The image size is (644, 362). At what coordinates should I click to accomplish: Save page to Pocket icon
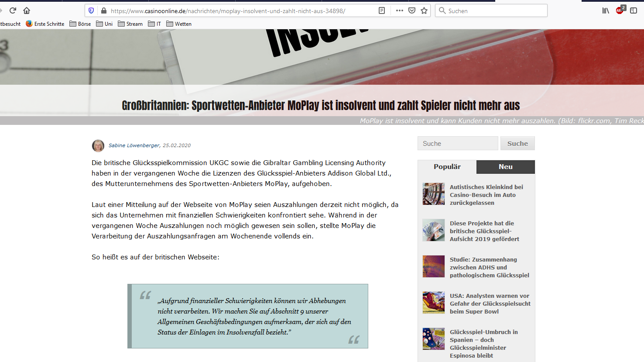(412, 10)
